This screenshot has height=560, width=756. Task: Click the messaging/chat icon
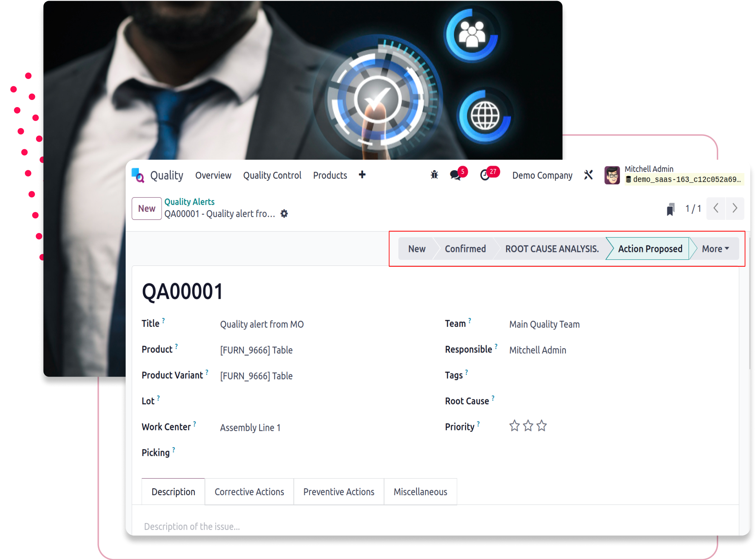coord(458,175)
